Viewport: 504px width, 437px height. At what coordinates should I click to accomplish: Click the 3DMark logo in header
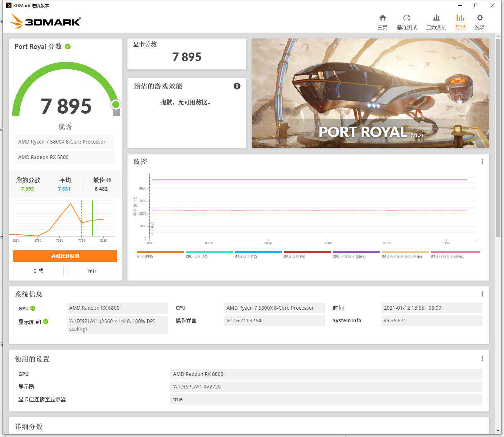tap(45, 21)
